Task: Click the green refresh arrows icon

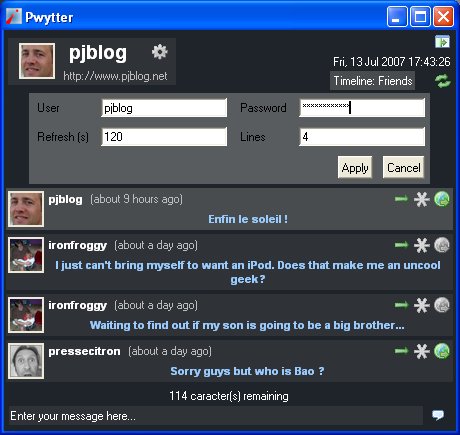Action: point(443,81)
